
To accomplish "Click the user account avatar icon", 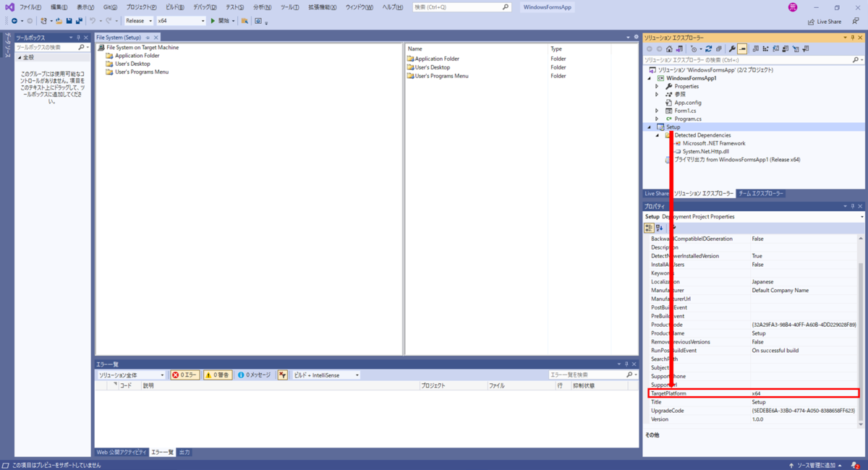I will coord(793,7).
